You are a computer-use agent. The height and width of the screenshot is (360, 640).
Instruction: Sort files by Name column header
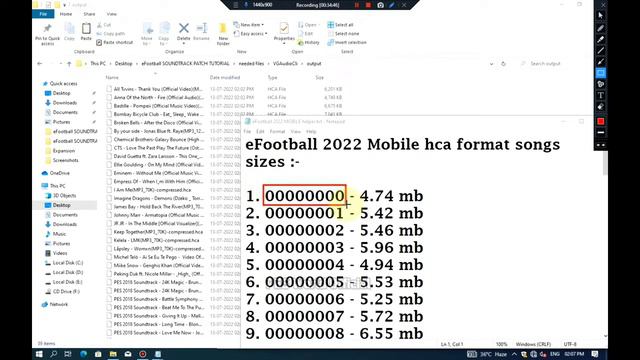[112, 77]
